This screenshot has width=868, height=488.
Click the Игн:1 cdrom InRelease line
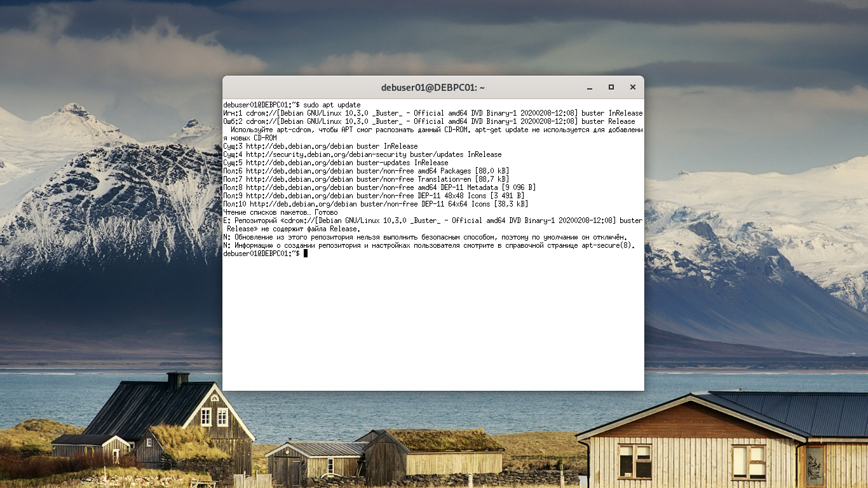tap(433, 113)
